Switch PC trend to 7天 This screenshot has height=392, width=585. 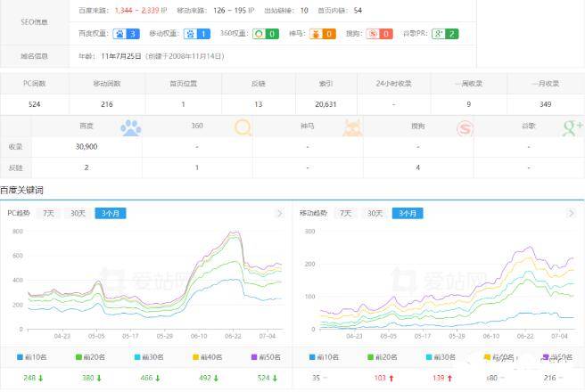(x=48, y=213)
